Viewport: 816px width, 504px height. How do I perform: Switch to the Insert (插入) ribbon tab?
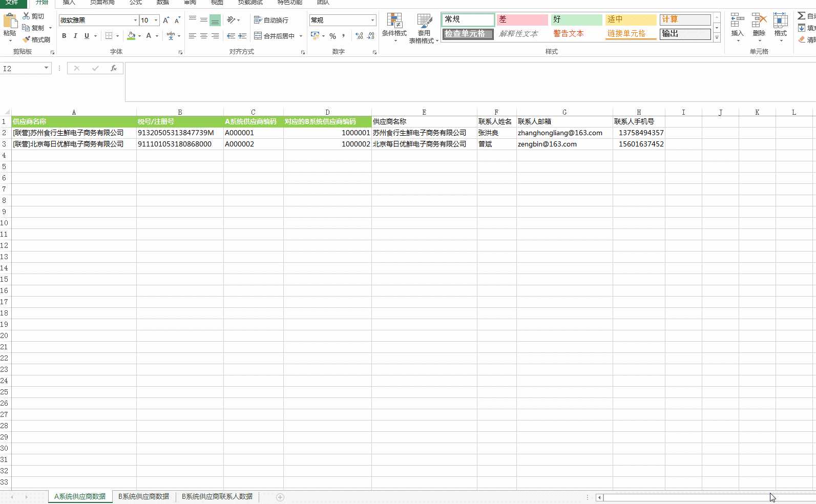pyautogui.click(x=69, y=3)
